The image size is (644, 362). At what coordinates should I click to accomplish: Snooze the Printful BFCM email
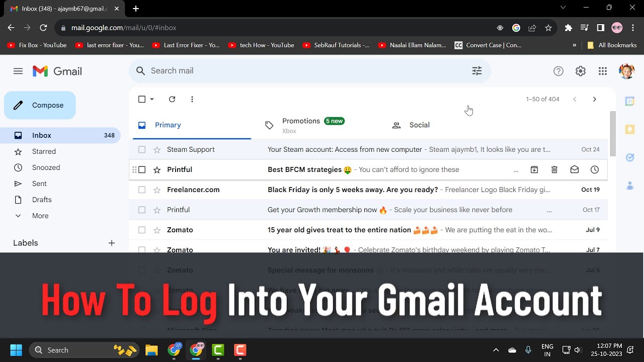coord(595,169)
